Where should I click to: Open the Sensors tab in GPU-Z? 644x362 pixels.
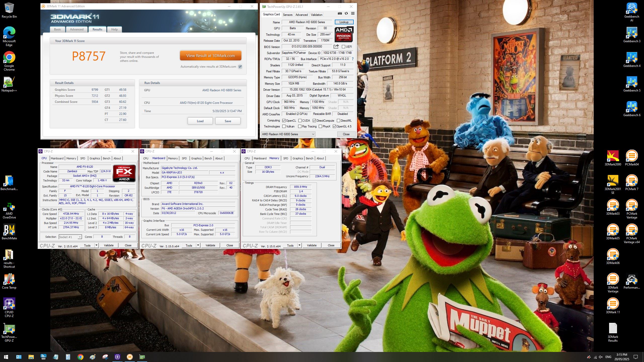point(288,15)
